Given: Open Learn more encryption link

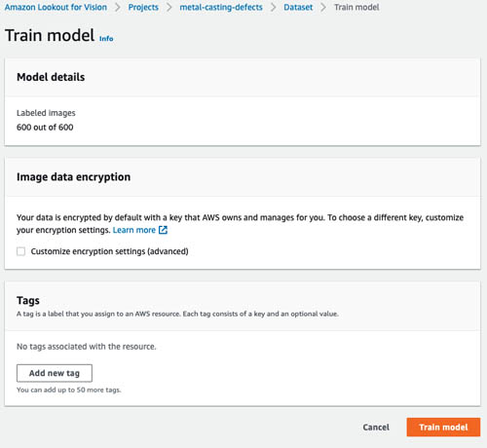Looking at the screenshot, I should 134,230.
